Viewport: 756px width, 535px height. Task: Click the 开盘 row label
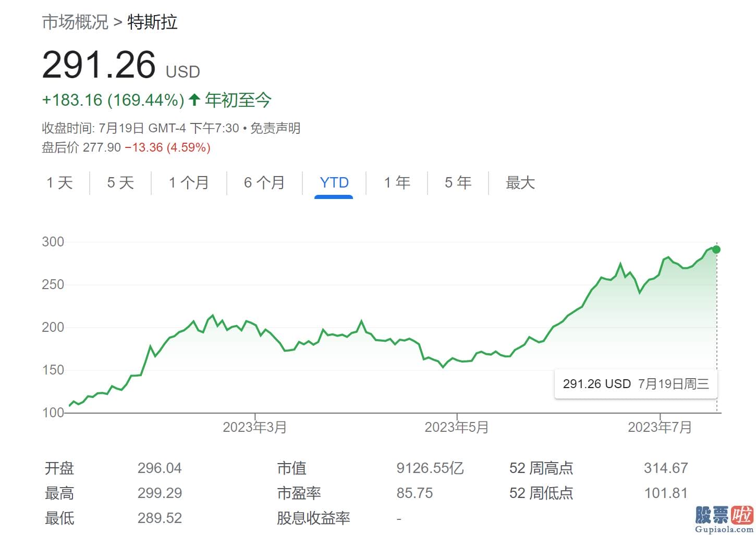(59, 468)
